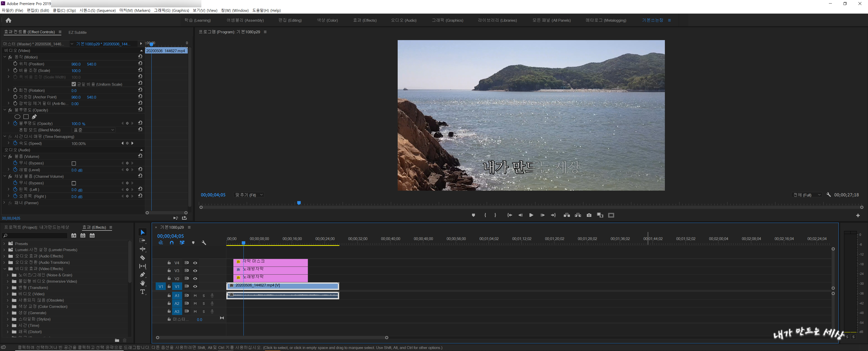The width and height of the screenshot is (868, 351).
Task: Select the Pen tool in toolbox
Action: click(x=143, y=275)
